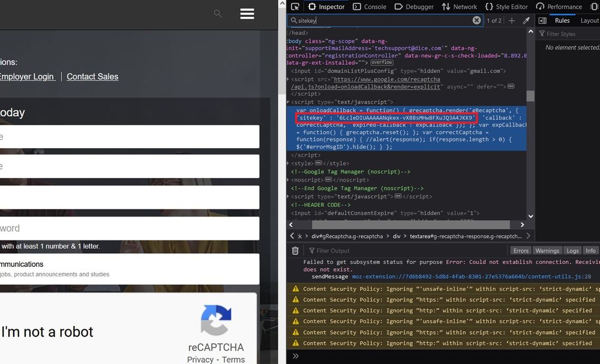This screenshot has height=364, width=600.
Task: Switch to the Network tab
Action: tap(459, 7)
